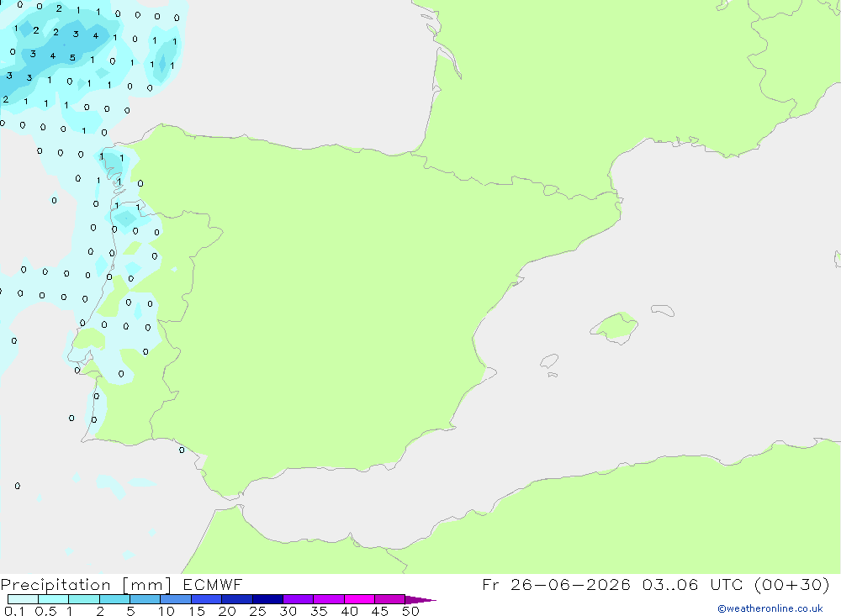Click the 10–15 mm legend color swatch
The height and width of the screenshot is (616, 841).
pyautogui.click(x=176, y=599)
